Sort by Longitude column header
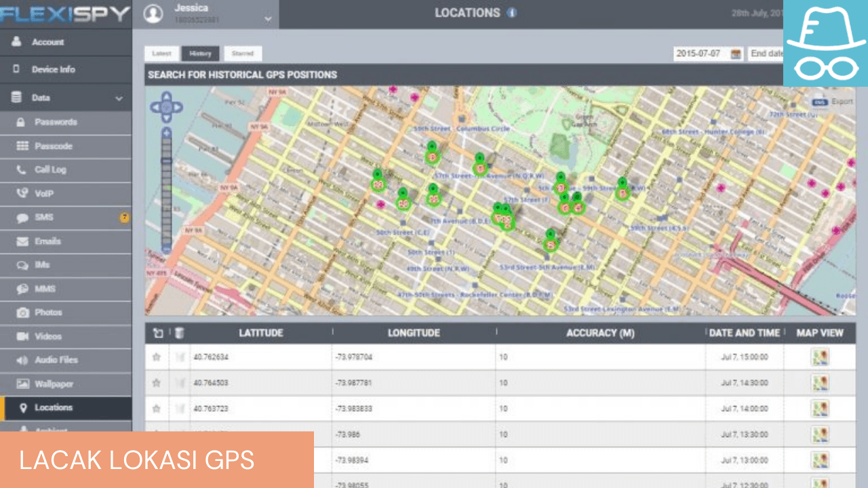The width and height of the screenshot is (868, 488). (x=414, y=333)
